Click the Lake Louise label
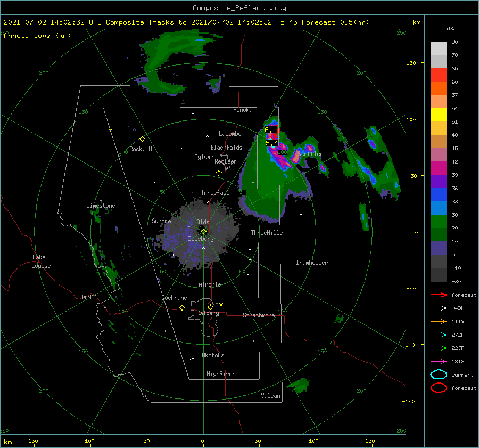This screenshot has height=448, width=479. click(41, 262)
